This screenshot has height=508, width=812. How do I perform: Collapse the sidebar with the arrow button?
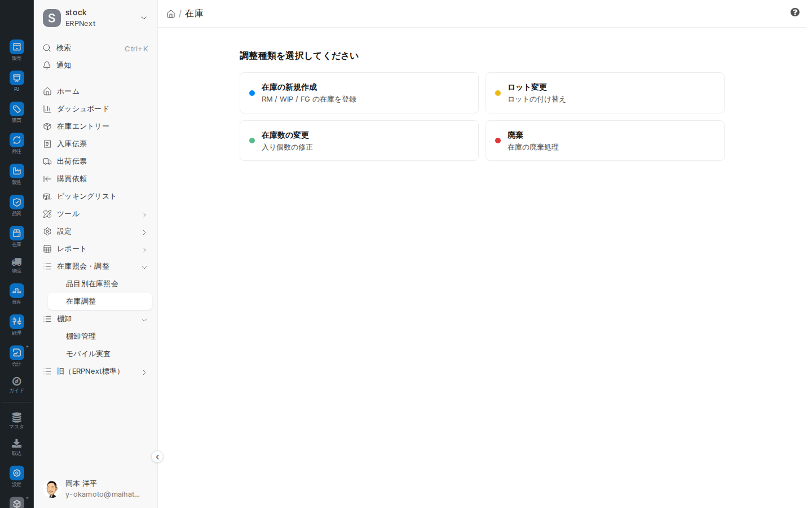tap(157, 457)
